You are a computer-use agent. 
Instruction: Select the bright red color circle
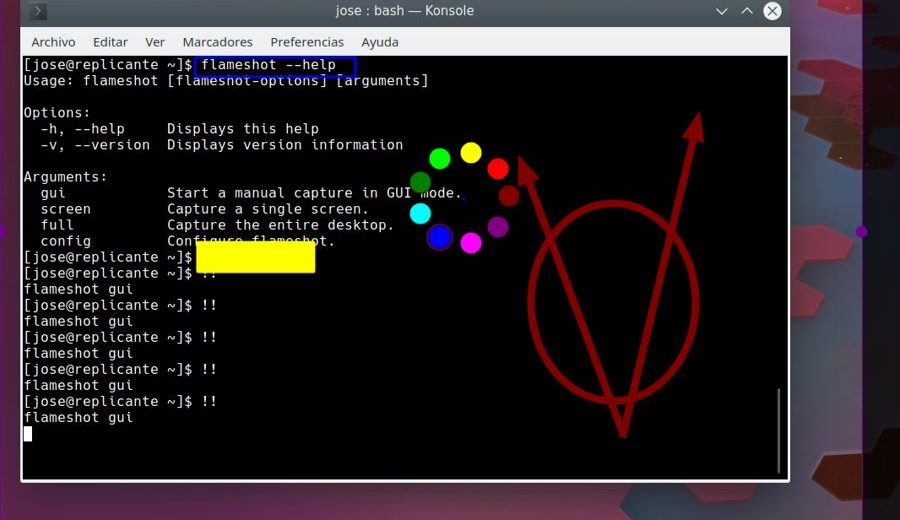[x=498, y=169]
